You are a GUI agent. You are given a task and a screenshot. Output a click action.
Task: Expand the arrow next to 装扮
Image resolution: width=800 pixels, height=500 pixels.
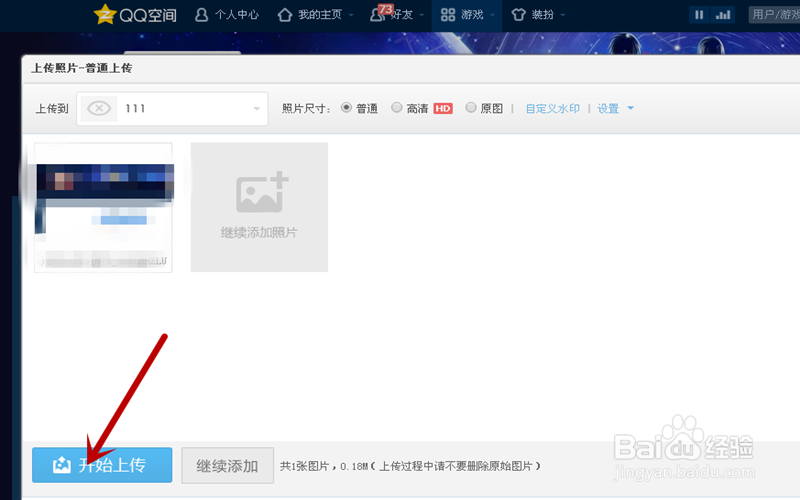[563, 15]
